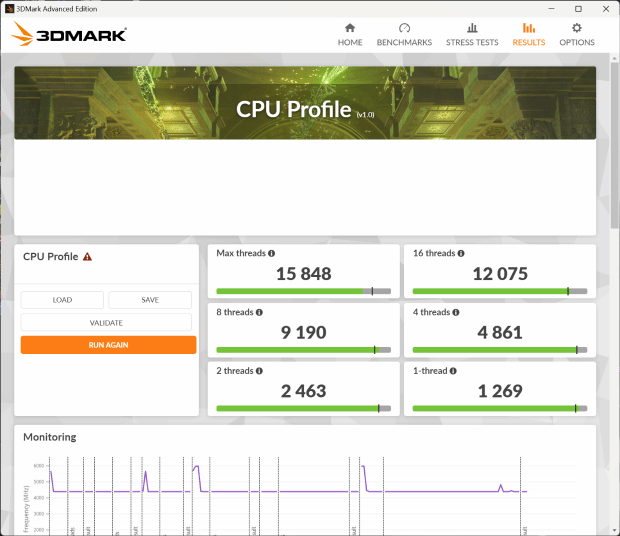Click the CPU Profile panel heading
Screen dimensions: 620x536
[51, 257]
